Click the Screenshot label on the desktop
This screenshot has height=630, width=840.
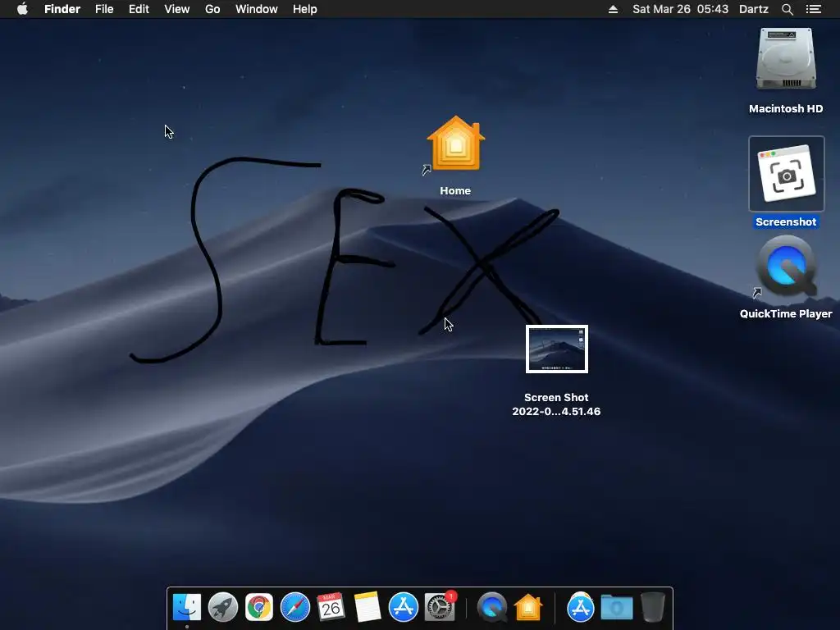[786, 221]
